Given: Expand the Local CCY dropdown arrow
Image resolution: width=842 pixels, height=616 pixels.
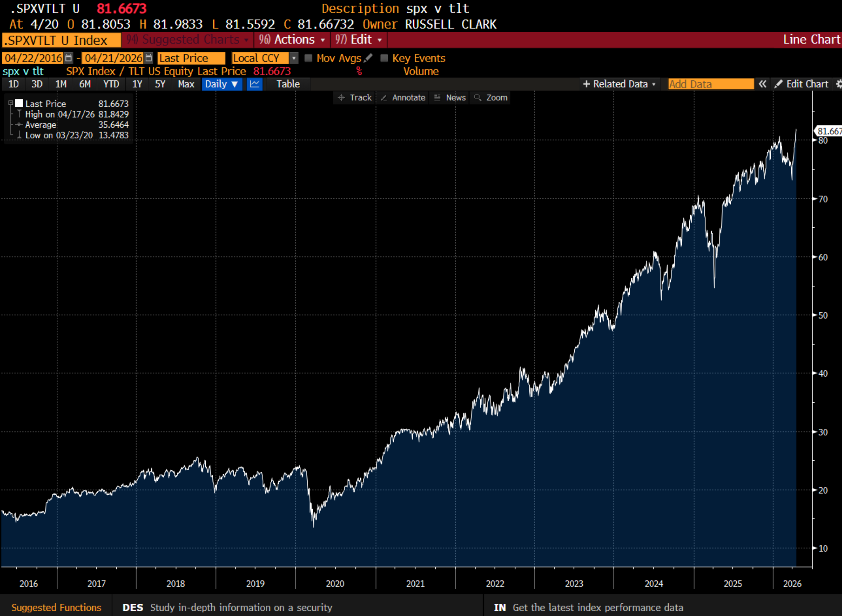Looking at the screenshot, I should [x=294, y=58].
